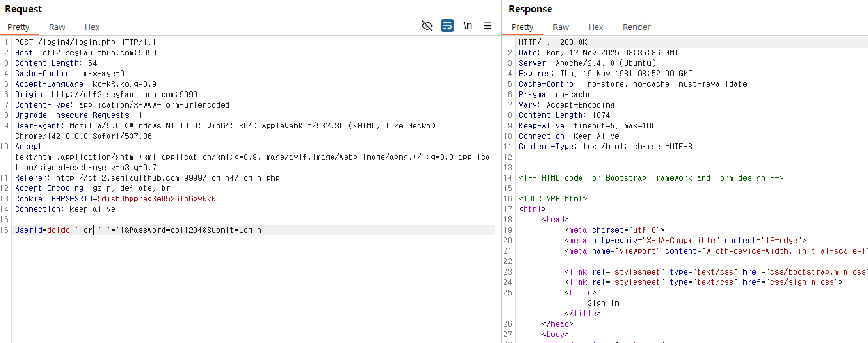Click the Referer URL in request headers

(x=168, y=178)
